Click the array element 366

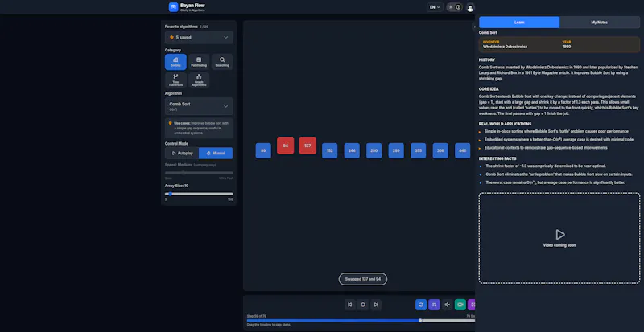(x=440, y=150)
